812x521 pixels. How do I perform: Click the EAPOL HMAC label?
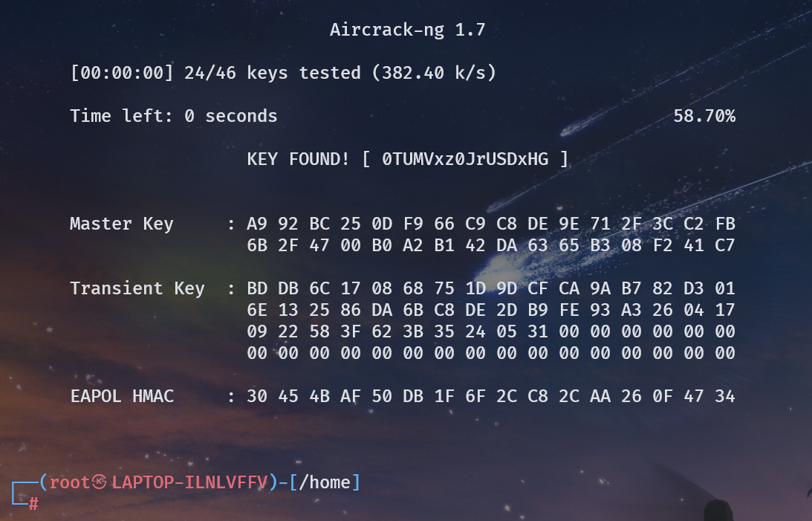(x=123, y=397)
